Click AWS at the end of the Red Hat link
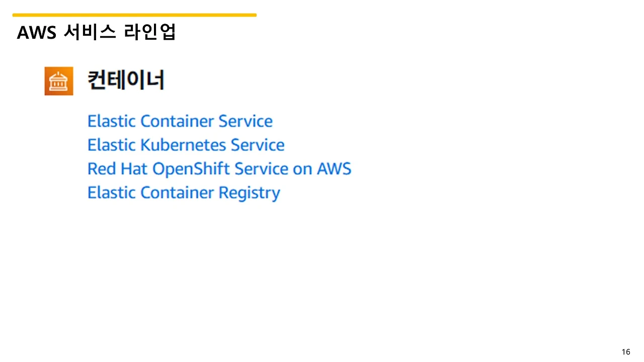 coord(334,169)
